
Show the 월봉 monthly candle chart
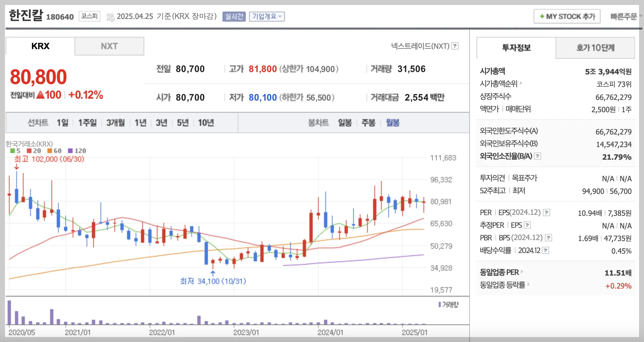(393, 123)
